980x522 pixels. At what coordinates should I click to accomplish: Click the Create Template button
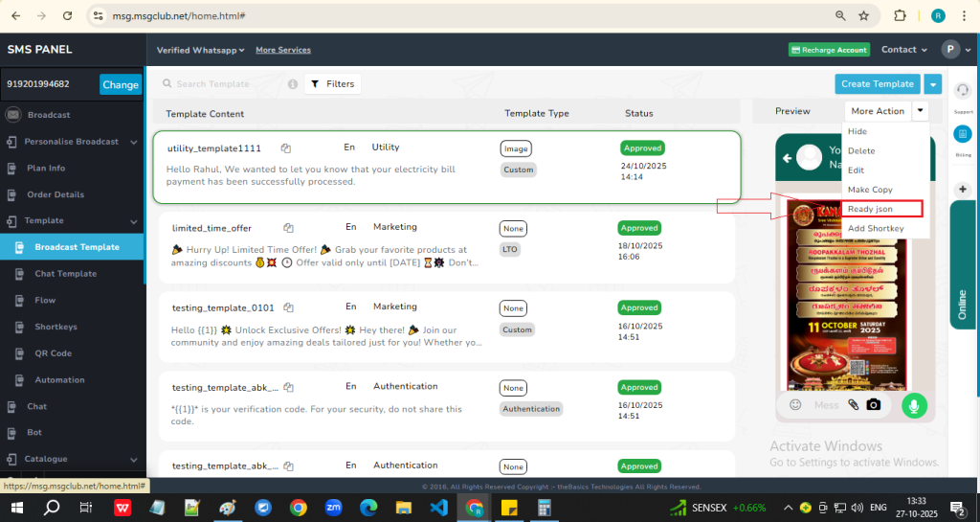877,84
